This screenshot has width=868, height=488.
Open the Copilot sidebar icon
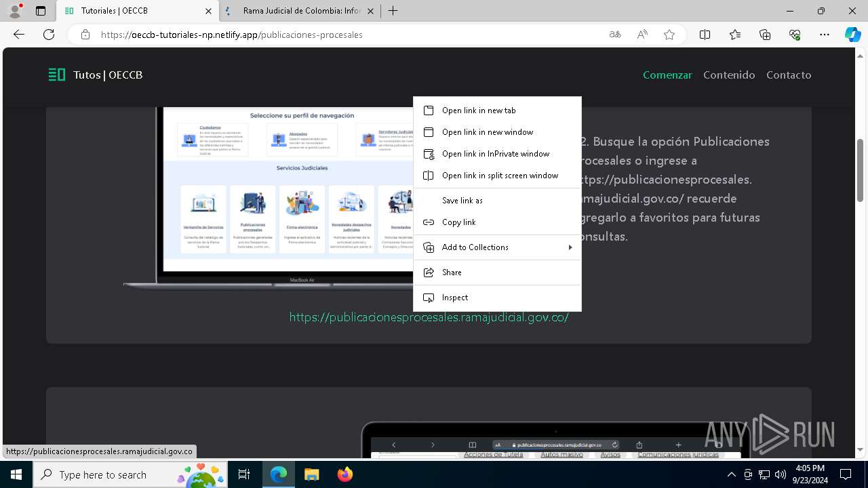pos(852,35)
